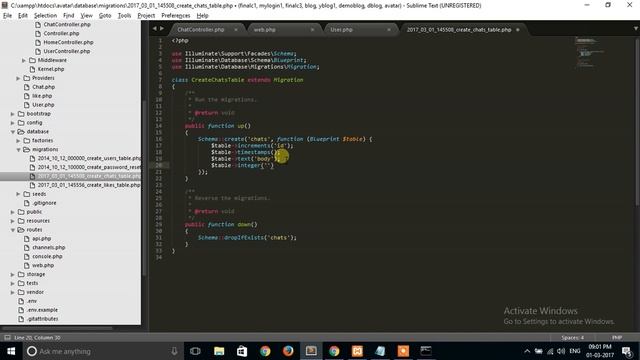This screenshot has height=360, width=640.
Task: Switch to the web.php tab
Action: click(x=264, y=29)
